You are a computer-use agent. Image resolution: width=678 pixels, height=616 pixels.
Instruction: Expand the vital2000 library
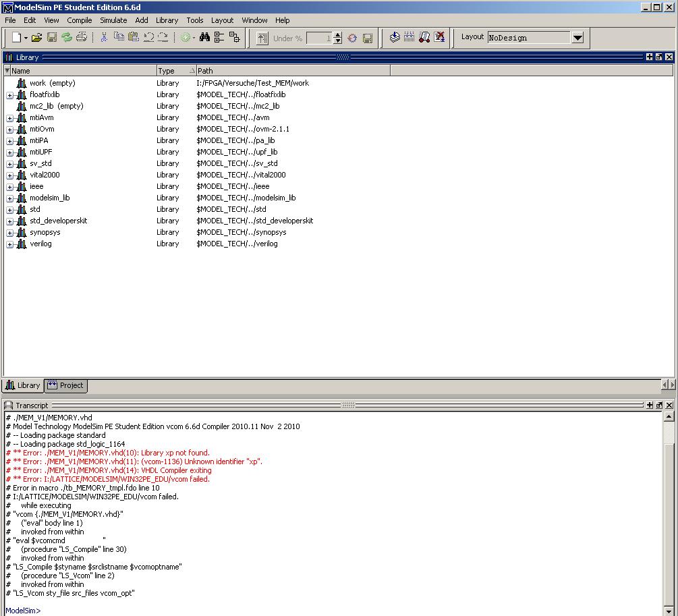[x=10, y=175]
